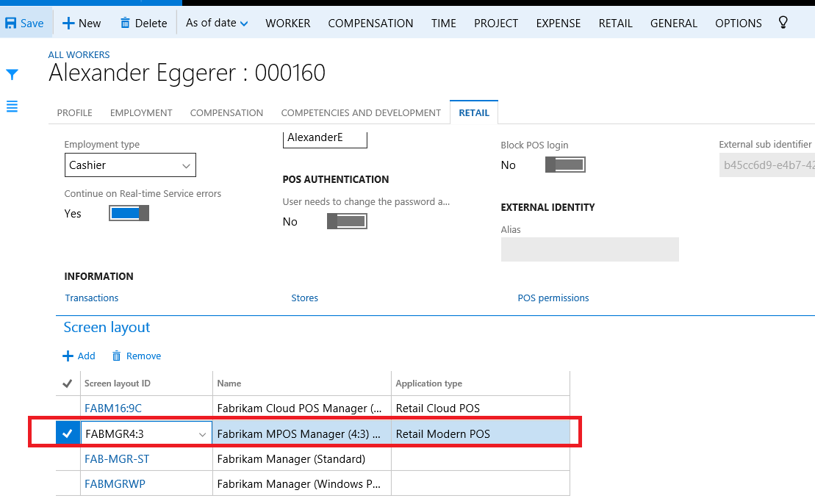The image size is (815, 504).
Task: Click Delete with the trash icon
Action: pyautogui.click(x=143, y=24)
